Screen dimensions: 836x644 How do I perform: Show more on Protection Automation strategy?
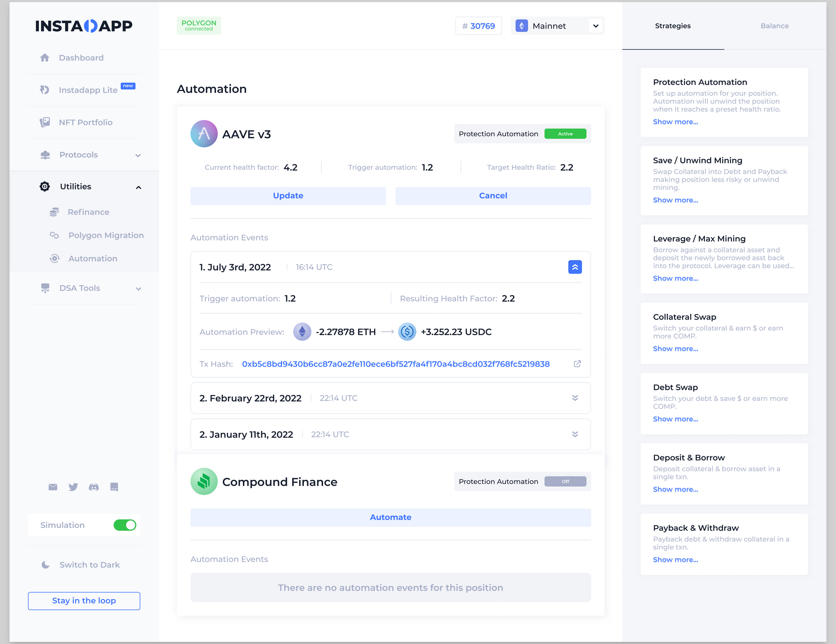point(675,122)
